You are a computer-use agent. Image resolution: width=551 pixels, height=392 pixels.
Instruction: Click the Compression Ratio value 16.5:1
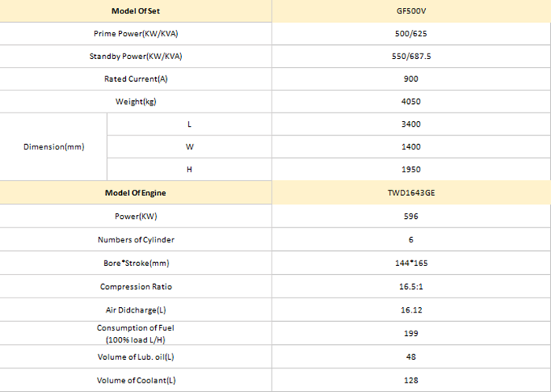pos(411,287)
